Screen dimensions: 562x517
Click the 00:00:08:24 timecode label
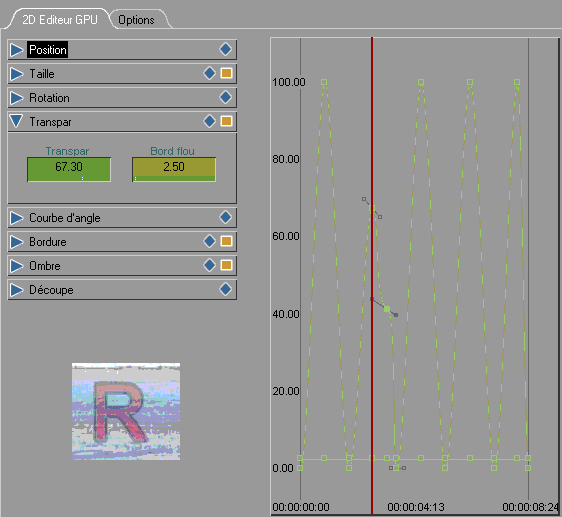pyautogui.click(x=531, y=507)
